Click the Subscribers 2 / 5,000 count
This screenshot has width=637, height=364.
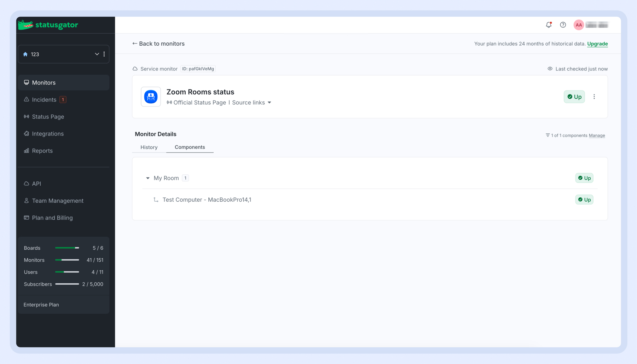(x=93, y=284)
